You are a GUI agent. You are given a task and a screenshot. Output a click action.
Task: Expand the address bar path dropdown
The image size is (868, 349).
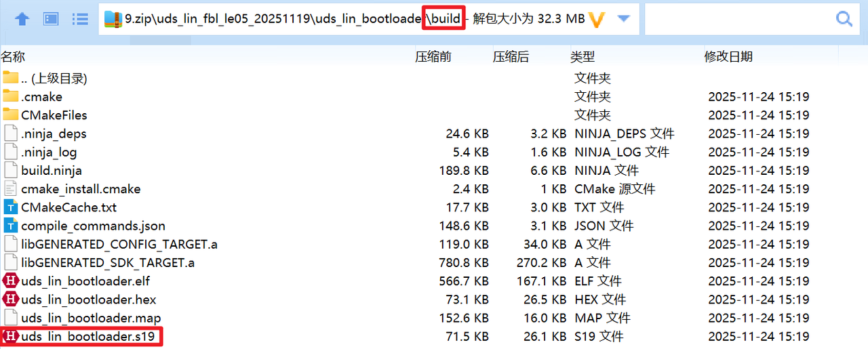pyautogui.click(x=624, y=19)
